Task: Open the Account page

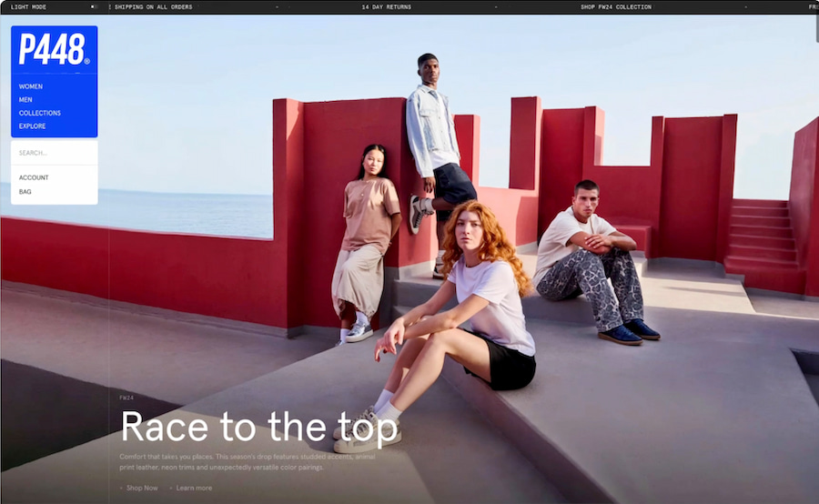Action: coord(34,177)
